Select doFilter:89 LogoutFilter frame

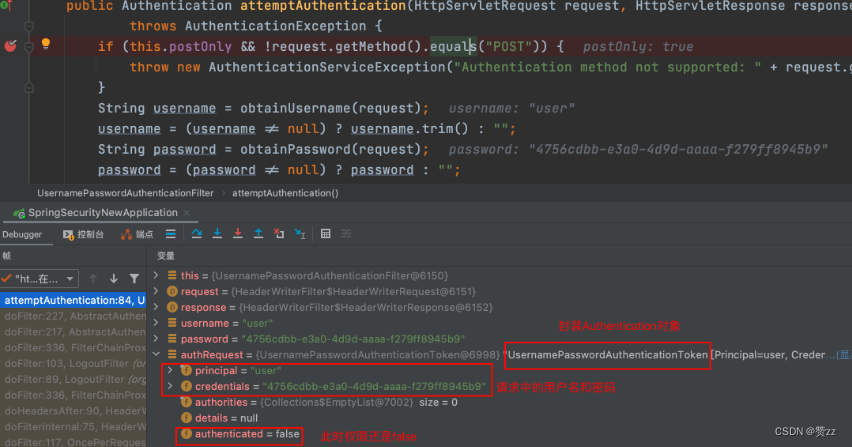tap(73, 379)
